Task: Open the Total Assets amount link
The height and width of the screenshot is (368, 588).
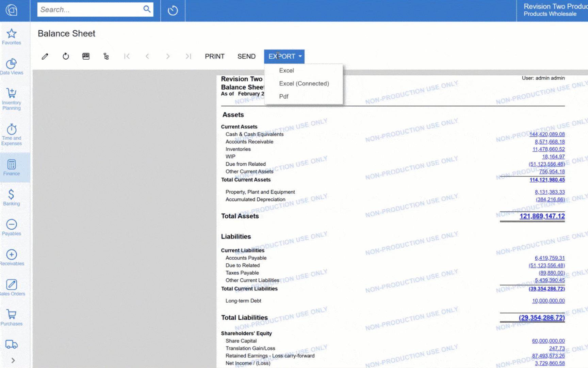Action: [542, 216]
